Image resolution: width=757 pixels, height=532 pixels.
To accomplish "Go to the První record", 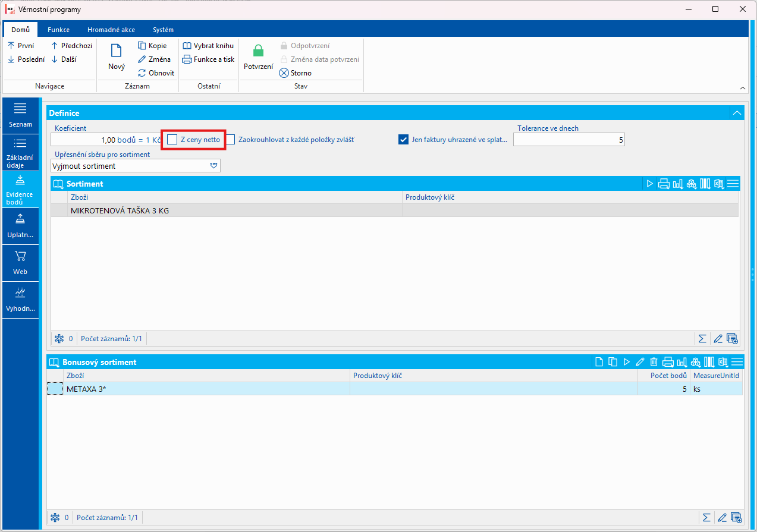I will pyautogui.click(x=20, y=45).
